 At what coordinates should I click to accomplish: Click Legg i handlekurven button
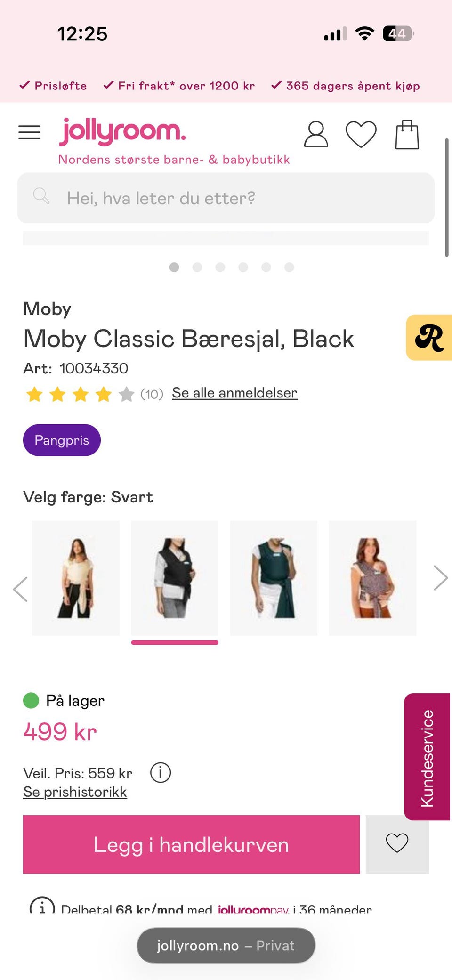pyautogui.click(x=191, y=844)
